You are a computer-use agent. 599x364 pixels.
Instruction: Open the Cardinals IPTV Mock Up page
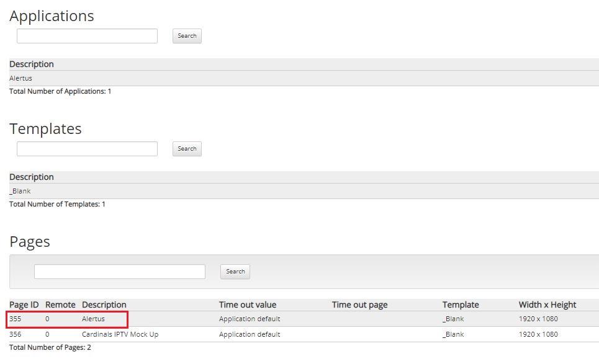(120, 334)
